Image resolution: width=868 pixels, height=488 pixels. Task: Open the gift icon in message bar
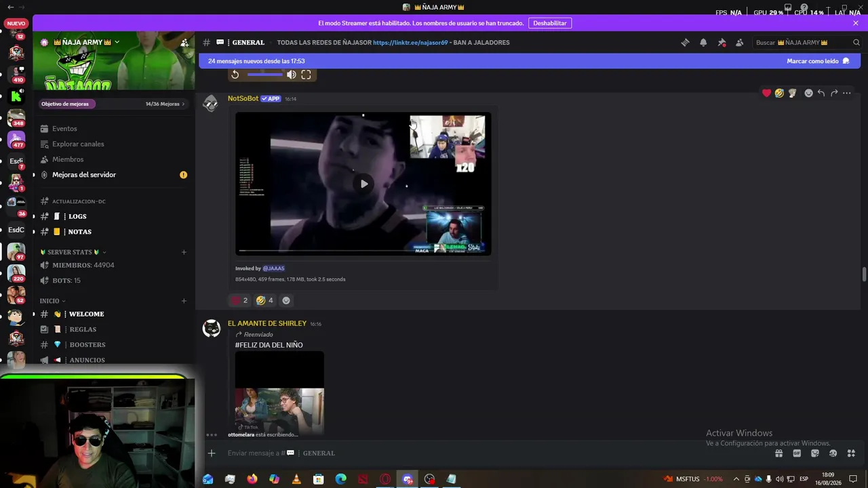[x=778, y=453]
